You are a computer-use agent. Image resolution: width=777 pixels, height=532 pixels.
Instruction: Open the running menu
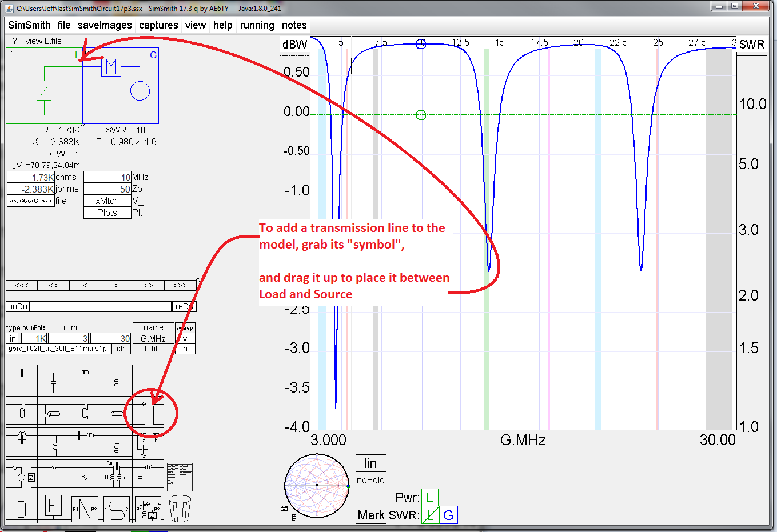coord(257,25)
